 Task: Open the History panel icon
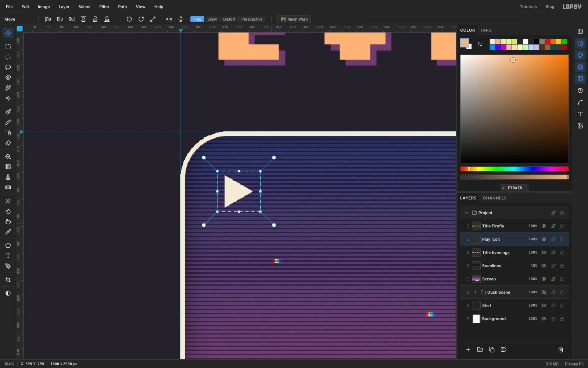point(580,91)
